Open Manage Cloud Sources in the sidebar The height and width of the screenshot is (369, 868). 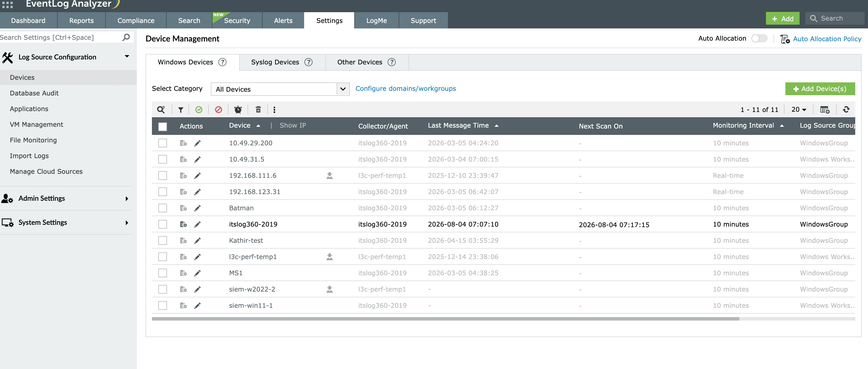pyautogui.click(x=46, y=171)
